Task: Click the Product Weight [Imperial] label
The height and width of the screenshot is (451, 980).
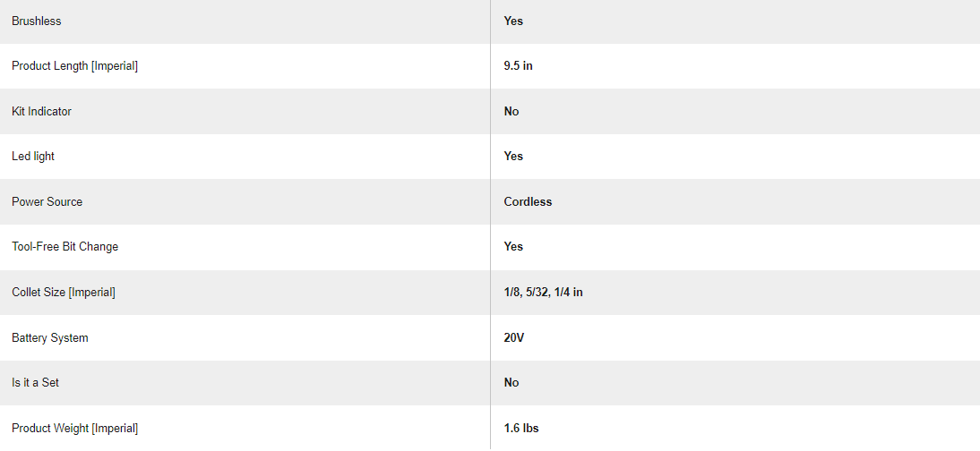Action: (x=74, y=429)
